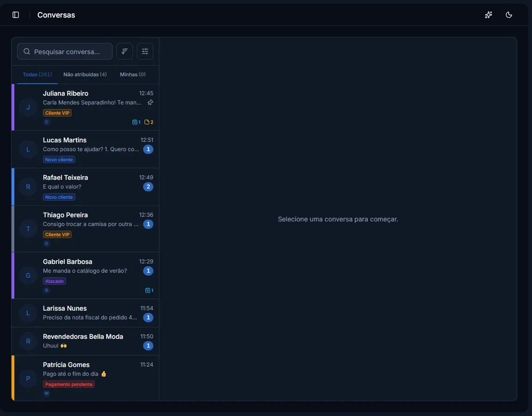Click assignee avatar D on Thiago Pereira

pos(47,244)
